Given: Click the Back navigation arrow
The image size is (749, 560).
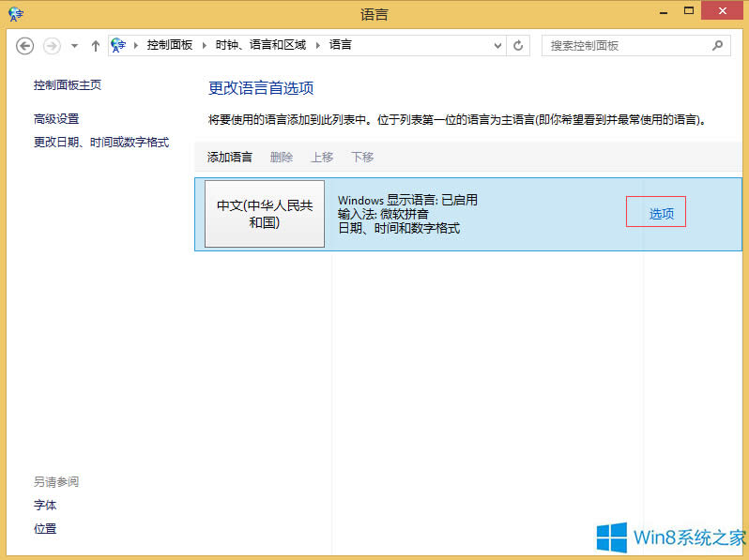Looking at the screenshot, I should (24, 46).
